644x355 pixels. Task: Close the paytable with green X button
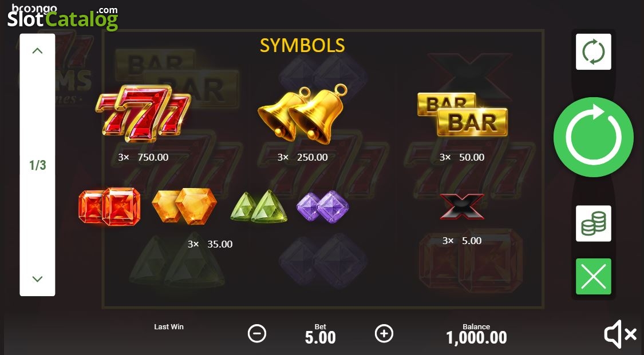(x=594, y=276)
